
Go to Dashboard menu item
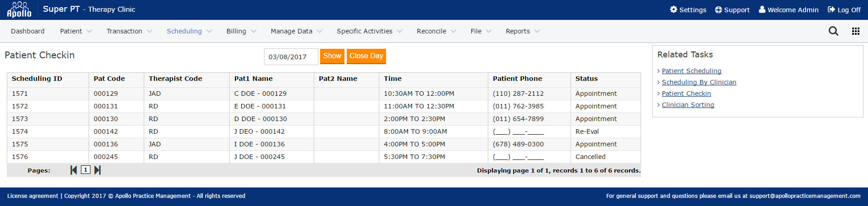point(28,31)
